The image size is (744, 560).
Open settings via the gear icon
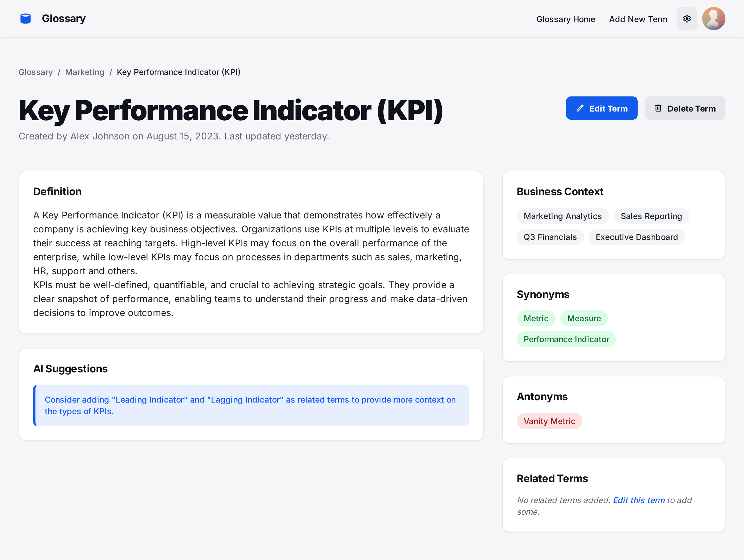(687, 19)
